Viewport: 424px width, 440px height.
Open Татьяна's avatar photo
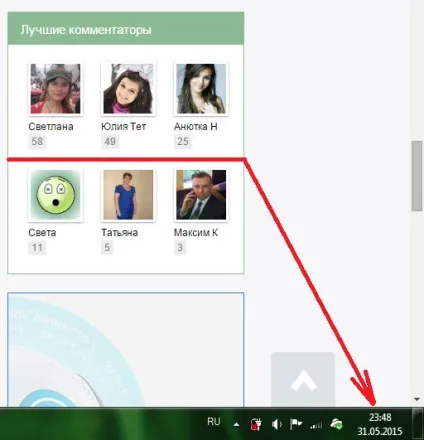128,195
